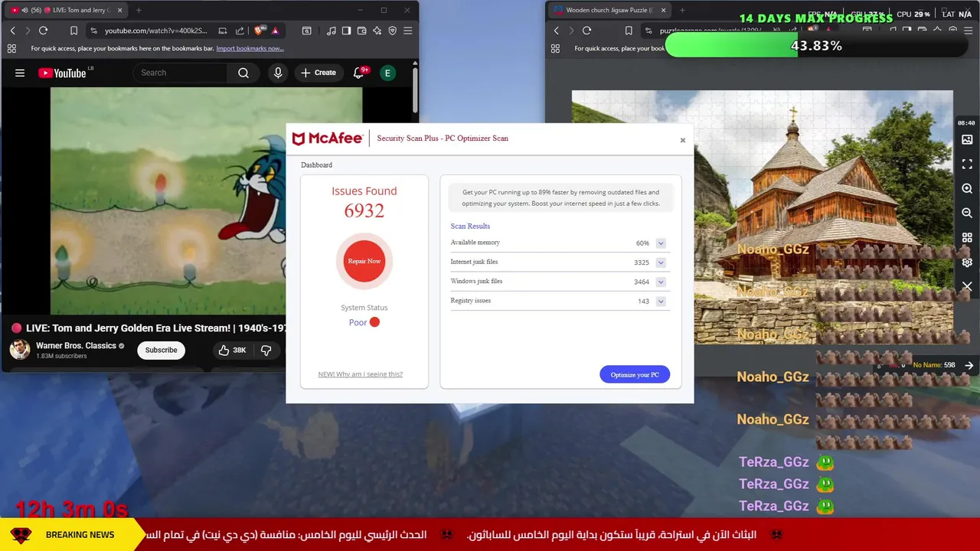Click the youtube.com address bar URL
The image size is (980, 551).
click(x=155, y=31)
